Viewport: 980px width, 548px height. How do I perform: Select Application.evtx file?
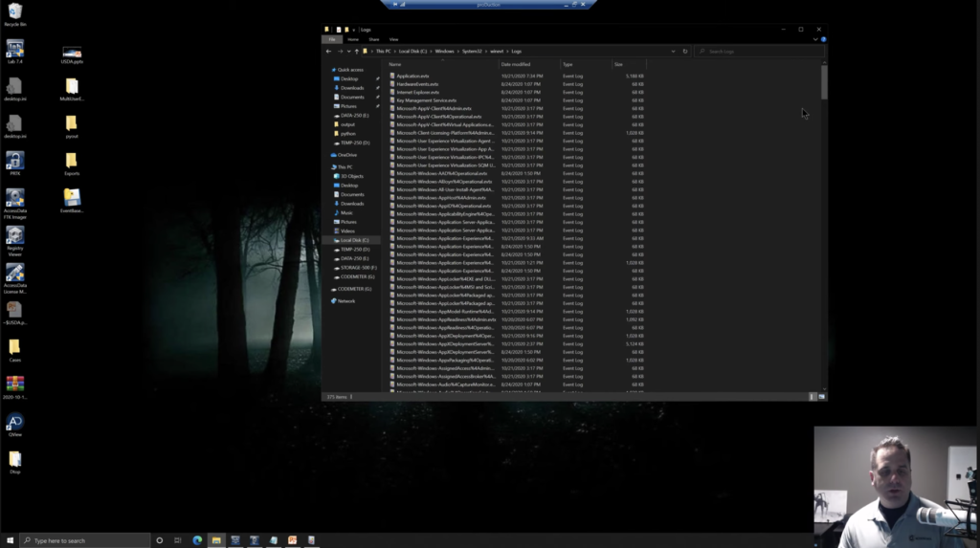412,77
